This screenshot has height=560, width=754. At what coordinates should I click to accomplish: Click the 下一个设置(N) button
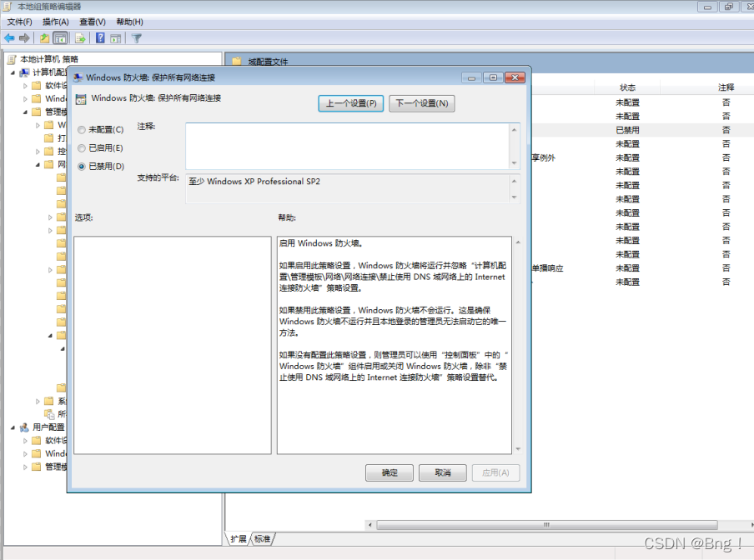422,103
